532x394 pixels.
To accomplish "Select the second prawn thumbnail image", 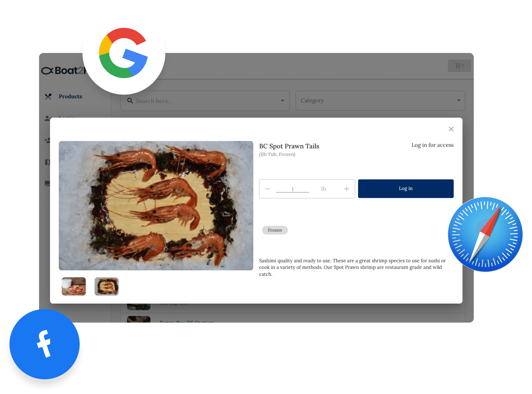I will click(106, 285).
